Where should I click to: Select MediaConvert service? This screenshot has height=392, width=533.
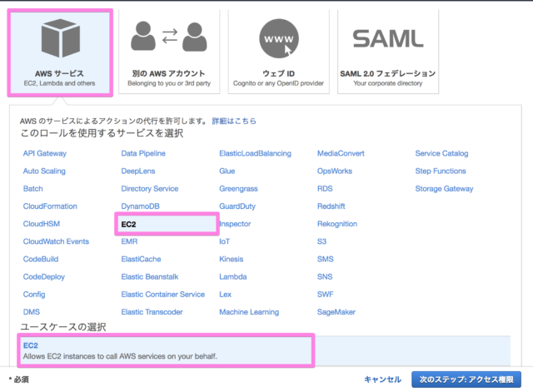pyautogui.click(x=341, y=153)
